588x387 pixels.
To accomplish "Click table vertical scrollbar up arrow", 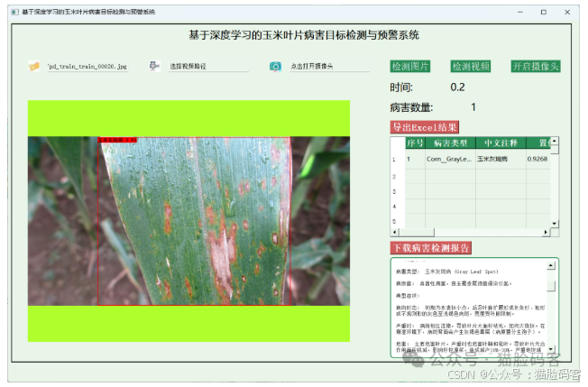I will (555, 141).
